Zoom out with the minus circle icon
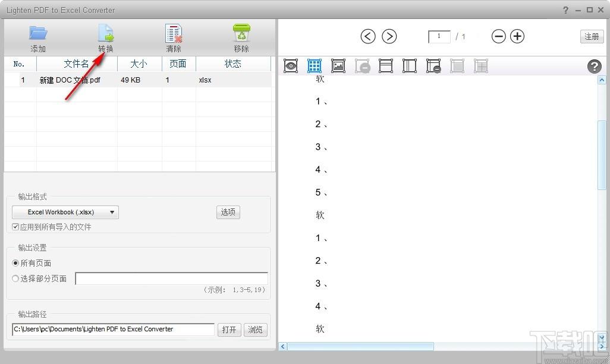 pos(498,36)
